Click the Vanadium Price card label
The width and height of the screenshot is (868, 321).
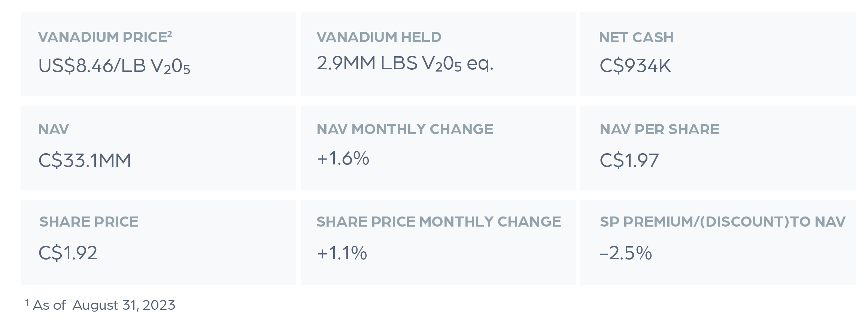pos(105,37)
